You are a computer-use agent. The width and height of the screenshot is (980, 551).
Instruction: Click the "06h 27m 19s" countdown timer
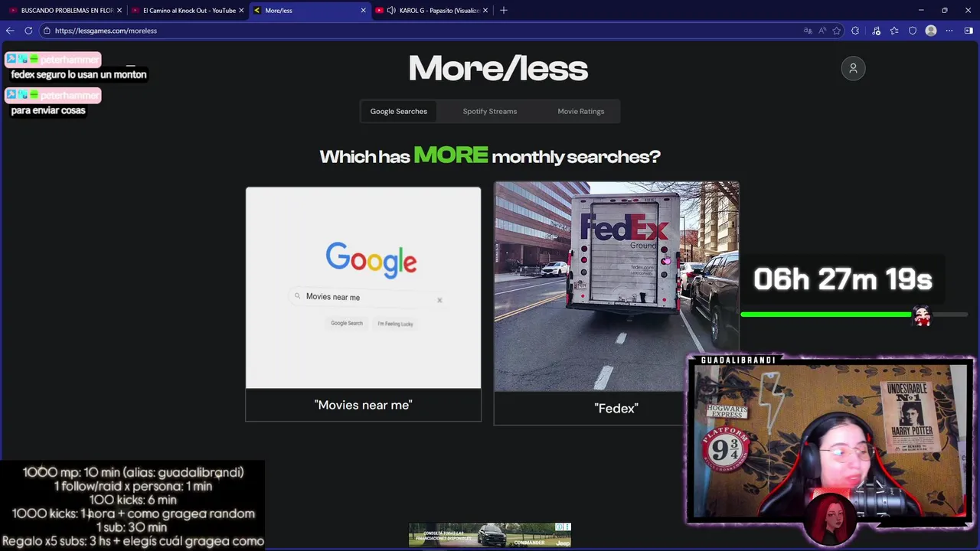842,279
